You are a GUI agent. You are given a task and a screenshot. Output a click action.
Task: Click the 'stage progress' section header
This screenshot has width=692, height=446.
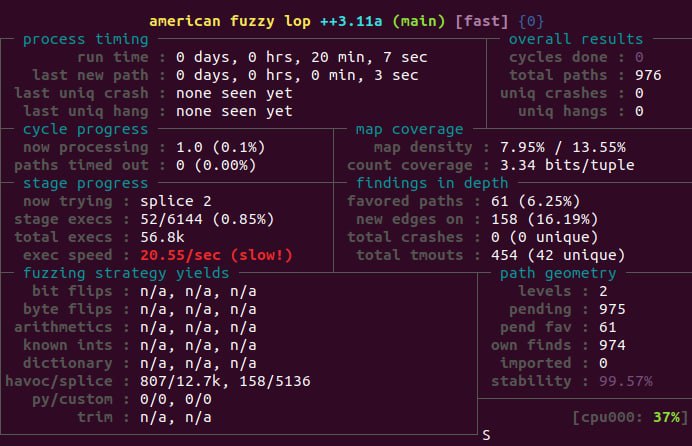point(86,183)
